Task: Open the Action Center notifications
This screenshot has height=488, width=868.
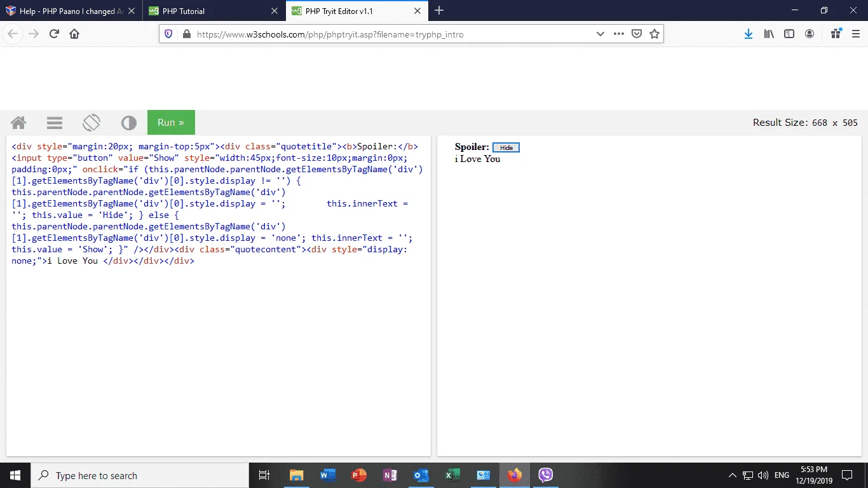Action: [847, 475]
